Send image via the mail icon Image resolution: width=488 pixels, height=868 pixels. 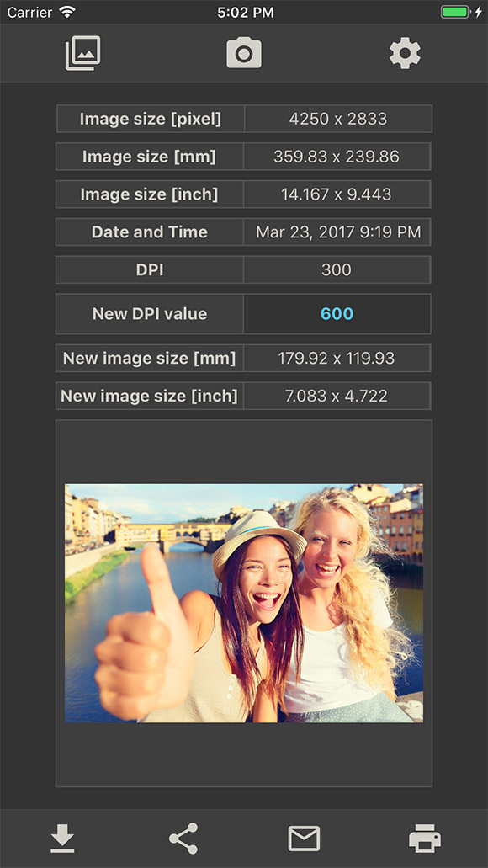pyautogui.click(x=305, y=838)
